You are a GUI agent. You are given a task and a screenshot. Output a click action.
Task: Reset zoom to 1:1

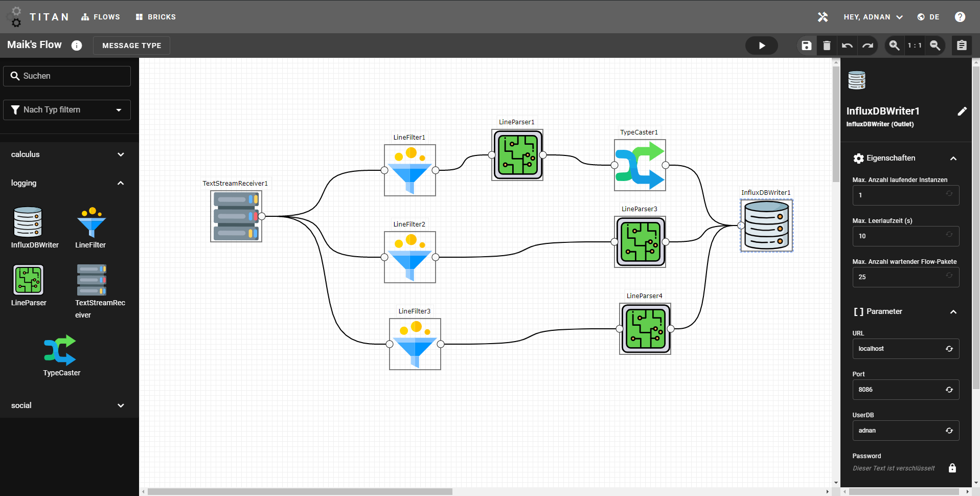coord(915,46)
